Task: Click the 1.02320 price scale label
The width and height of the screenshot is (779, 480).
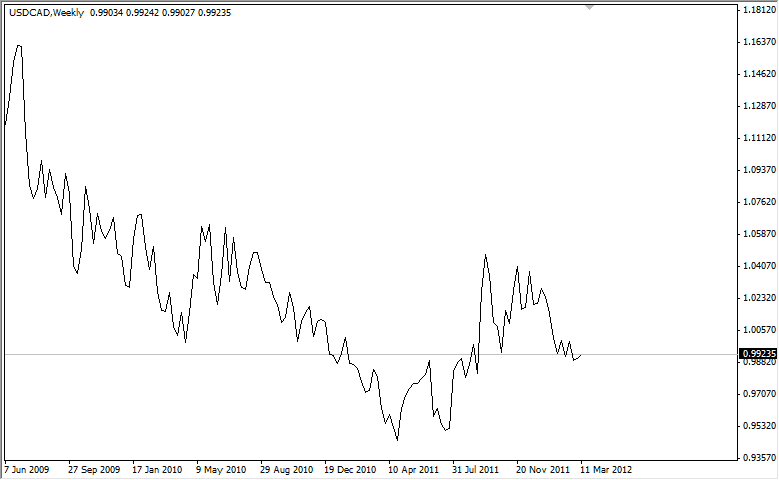Action: click(x=759, y=298)
